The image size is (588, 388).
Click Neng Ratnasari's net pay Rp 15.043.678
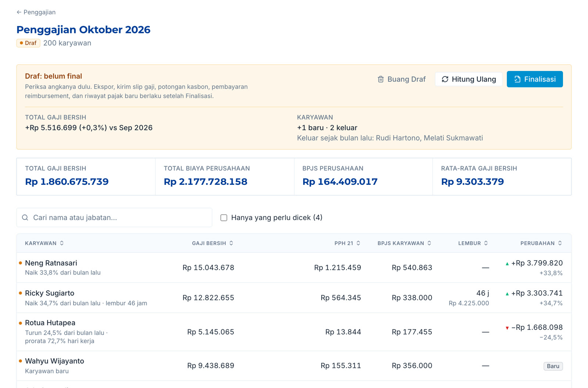(208, 267)
